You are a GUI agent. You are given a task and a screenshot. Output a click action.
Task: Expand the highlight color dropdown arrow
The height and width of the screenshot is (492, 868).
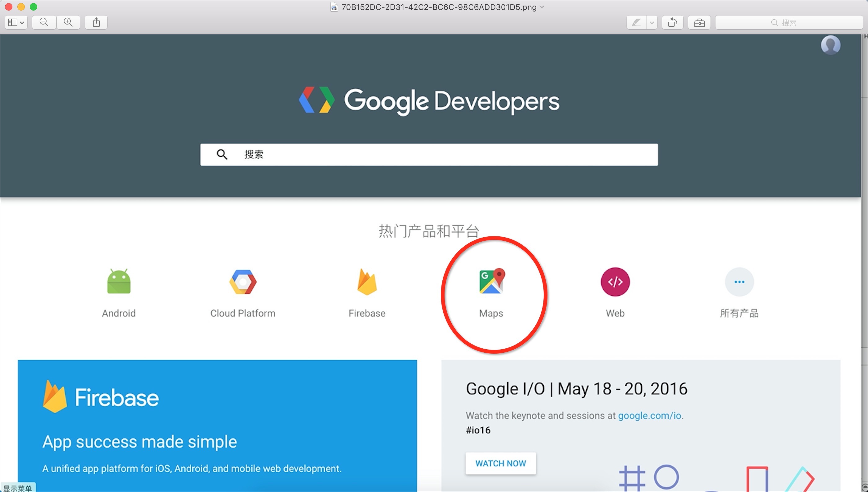[652, 23]
